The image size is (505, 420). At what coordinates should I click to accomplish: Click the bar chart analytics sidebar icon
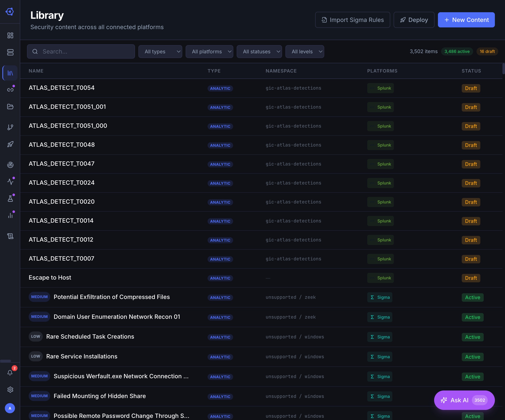coord(10,216)
